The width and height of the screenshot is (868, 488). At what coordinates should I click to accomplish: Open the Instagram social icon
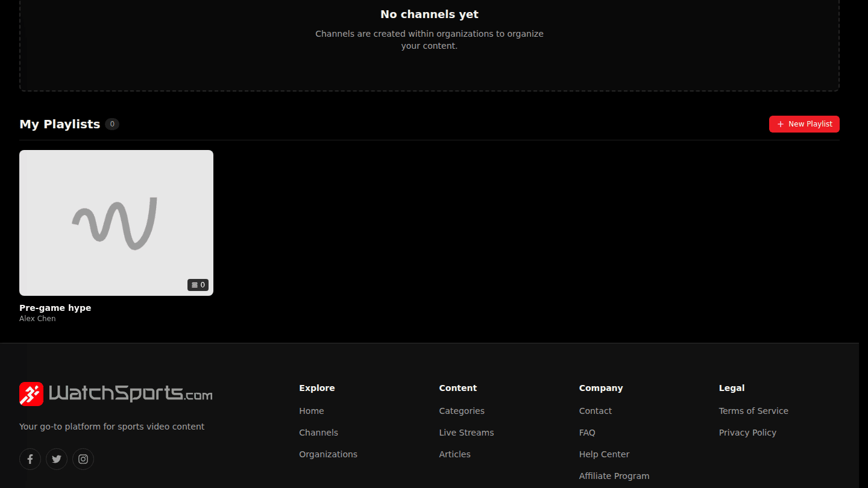83,459
